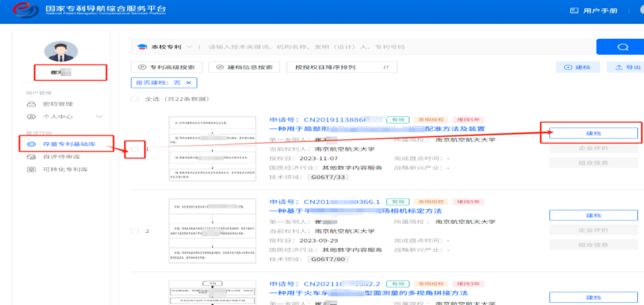The width and height of the screenshot is (644, 305).
Task: Click the 建档信息搜索 button
Action: 244,67
